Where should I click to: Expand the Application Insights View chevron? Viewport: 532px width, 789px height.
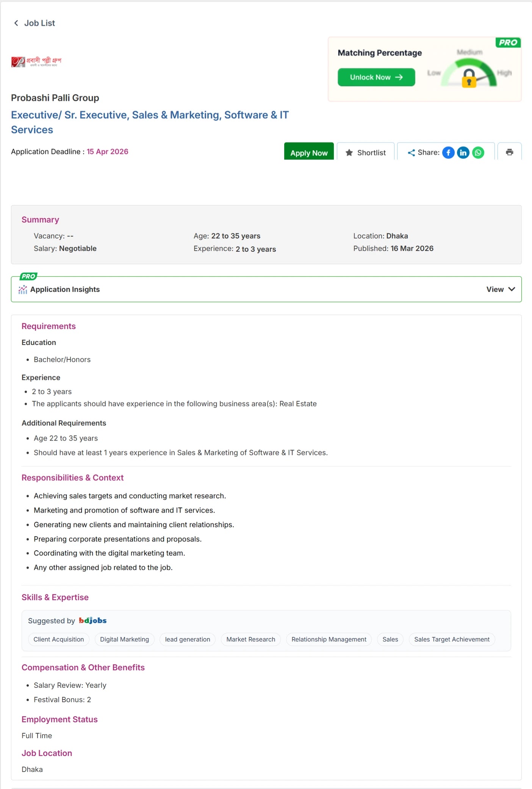coord(512,289)
